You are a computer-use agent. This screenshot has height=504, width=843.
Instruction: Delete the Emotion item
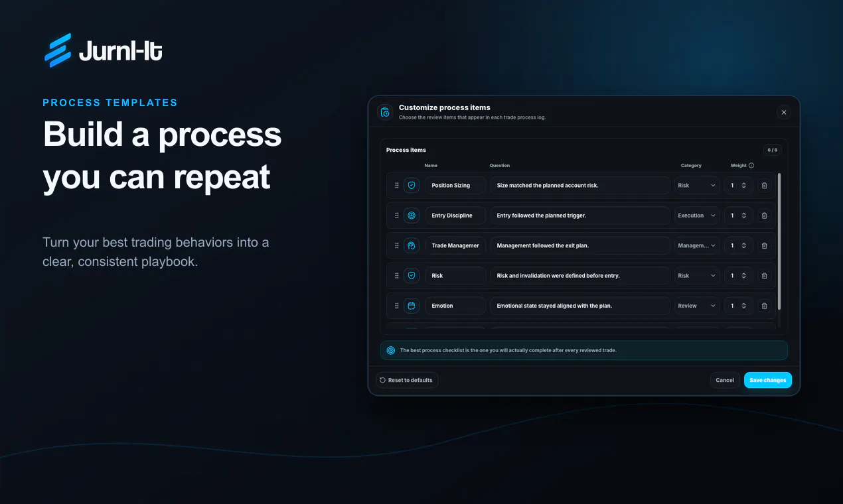coord(764,306)
